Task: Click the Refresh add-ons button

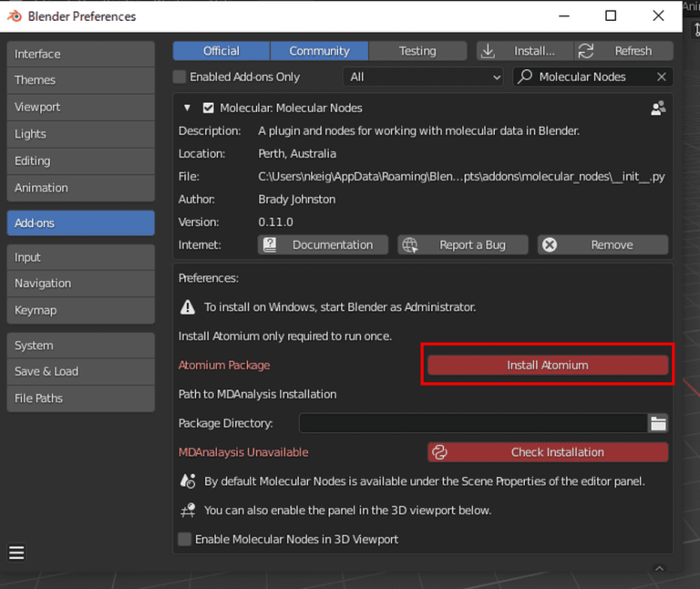Action: click(623, 51)
